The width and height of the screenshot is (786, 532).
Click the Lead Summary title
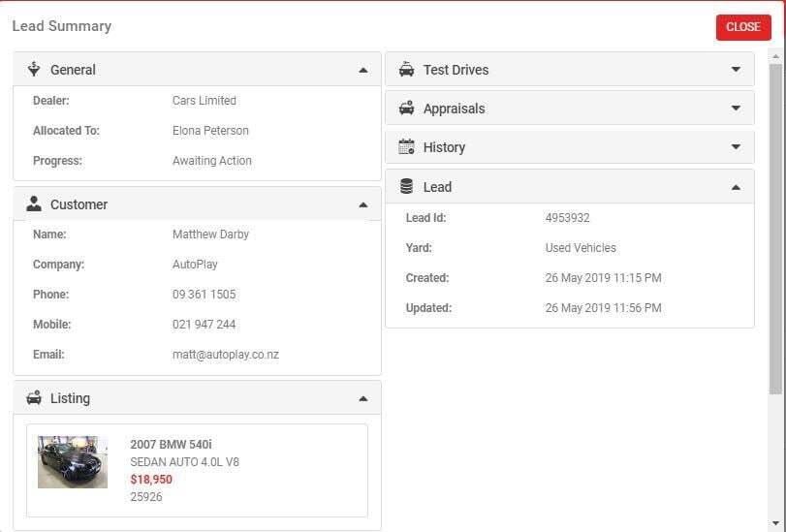click(x=62, y=26)
